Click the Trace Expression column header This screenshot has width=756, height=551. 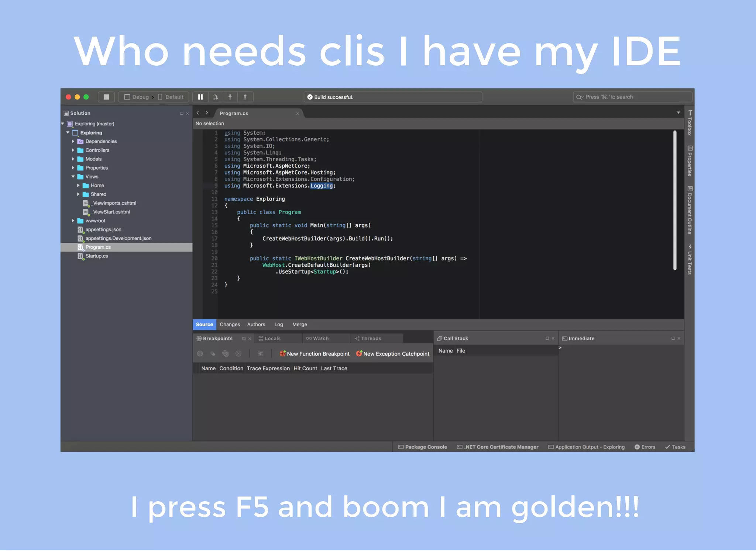click(268, 368)
